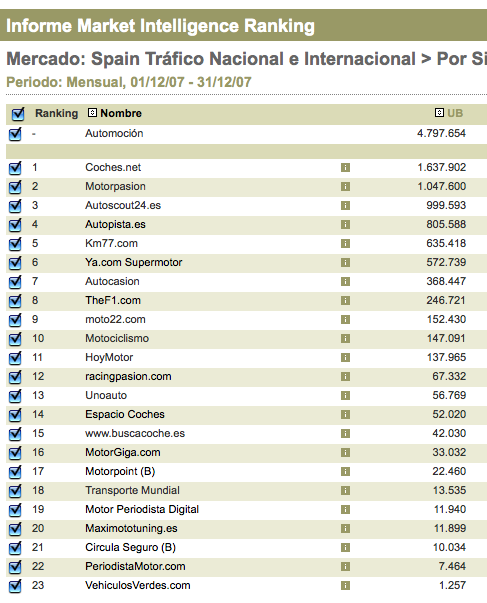Viewport: 487px width, 603px height.
Task: Click the Transporte Mundial site name
Action: click(x=132, y=490)
